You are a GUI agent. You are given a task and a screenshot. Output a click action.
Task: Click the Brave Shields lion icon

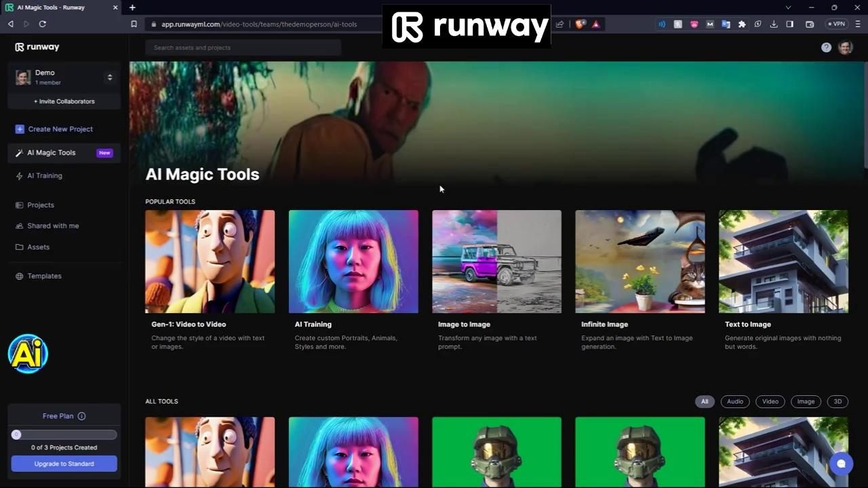click(580, 24)
